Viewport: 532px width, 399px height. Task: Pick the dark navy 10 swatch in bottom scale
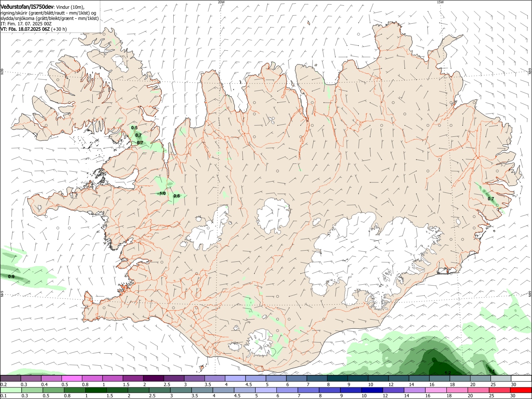372,390
